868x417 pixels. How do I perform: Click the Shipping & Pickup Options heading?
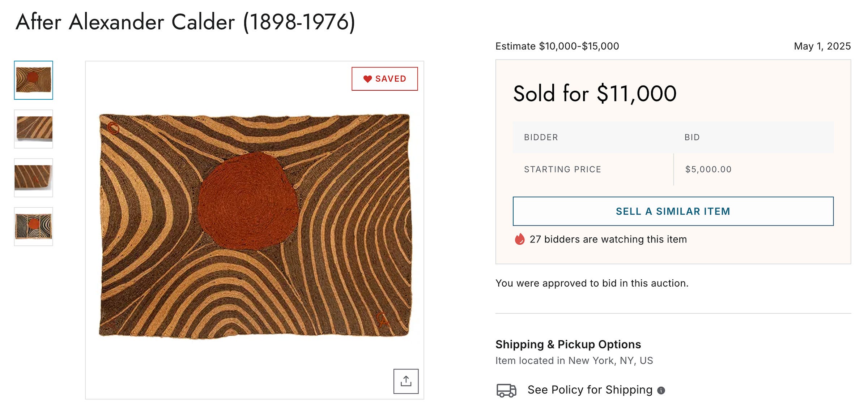pyautogui.click(x=568, y=344)
